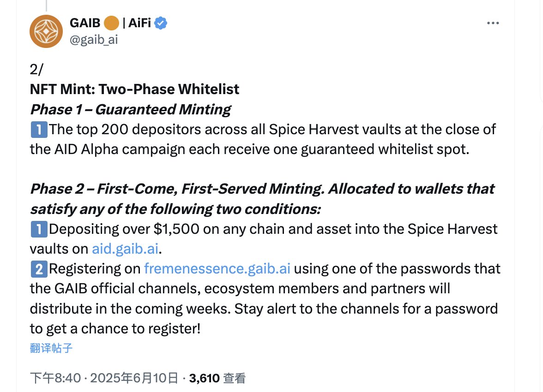Click the 'AiFi' text in the display name

139,23
